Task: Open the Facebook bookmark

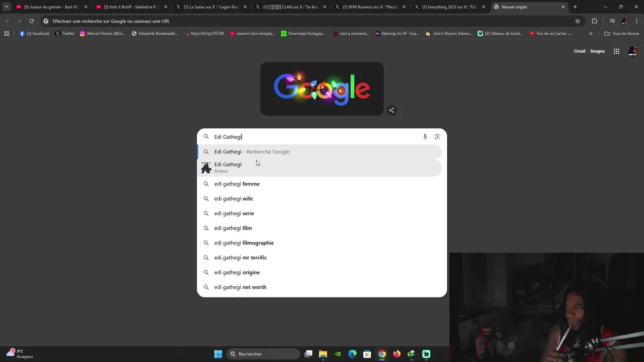Action: (35, 33)
